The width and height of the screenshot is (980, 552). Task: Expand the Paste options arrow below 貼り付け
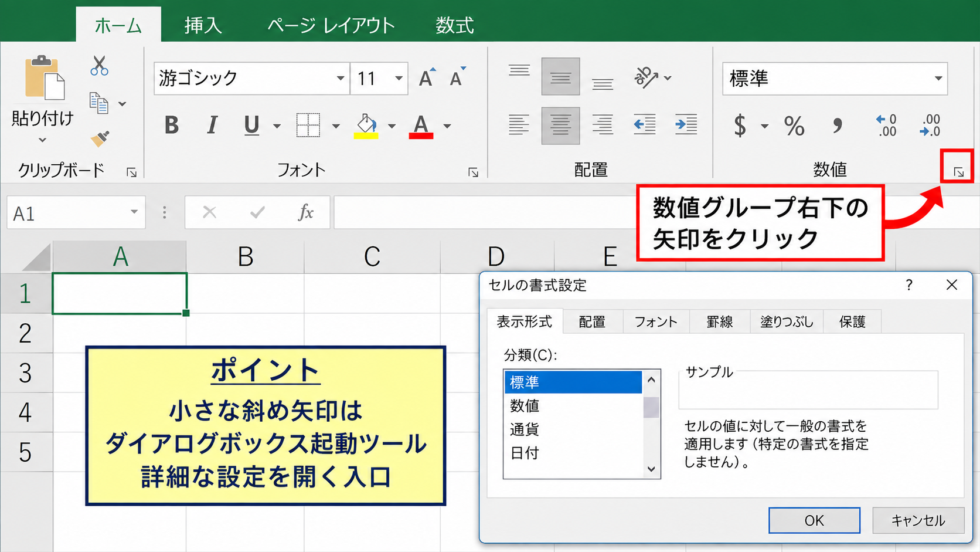pos(42,140)
